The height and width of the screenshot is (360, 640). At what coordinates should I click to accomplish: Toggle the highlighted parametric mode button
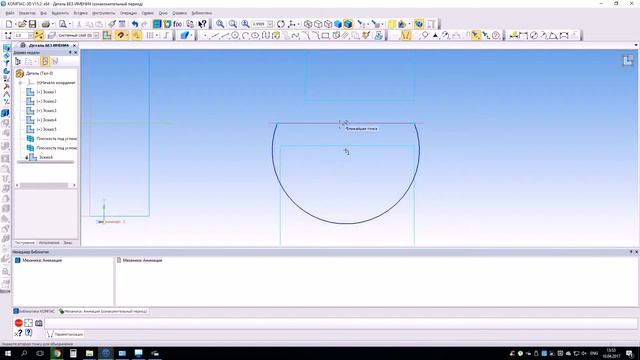(x=405, y=36)
